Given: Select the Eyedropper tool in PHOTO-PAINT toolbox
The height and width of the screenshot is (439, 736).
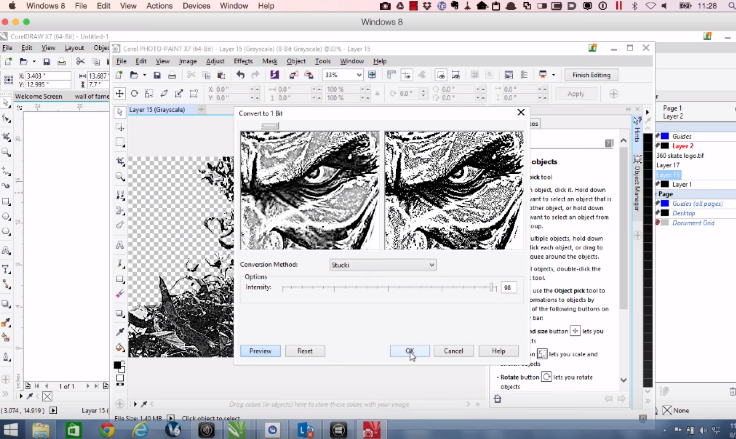Looking at the screenshot, I should [x=120, y=331].
